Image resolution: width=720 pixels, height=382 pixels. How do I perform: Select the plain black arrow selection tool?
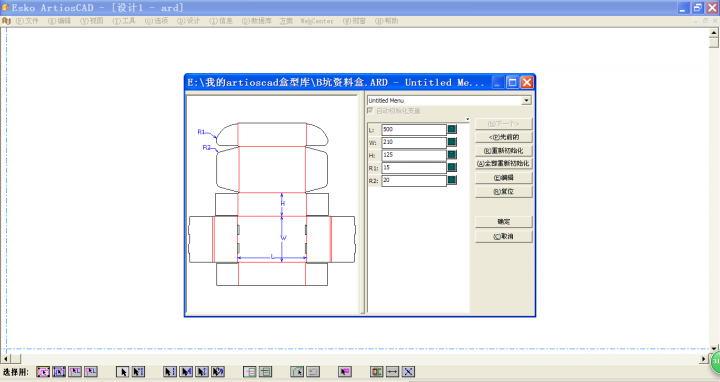coord(122,371)
